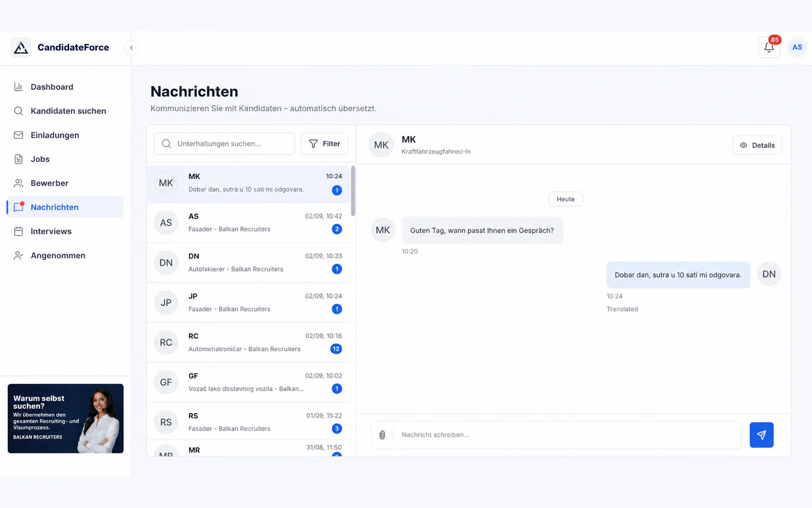
Task: Click the search magnifier in conversation search
Action: pyautogui.click(x=166, y=143)
